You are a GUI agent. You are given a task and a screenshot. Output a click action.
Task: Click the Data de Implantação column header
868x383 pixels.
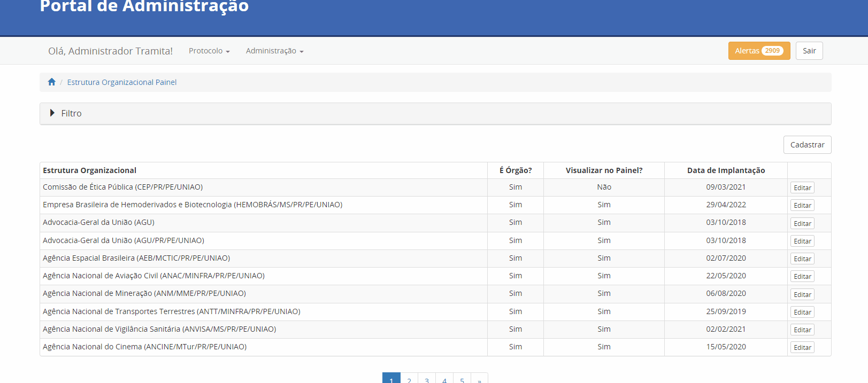(x=726, y=170)
